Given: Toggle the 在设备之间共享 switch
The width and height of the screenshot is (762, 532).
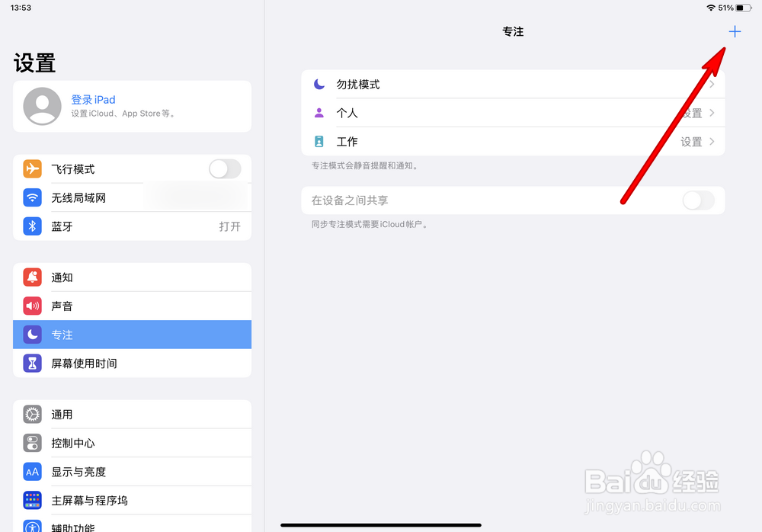Looking at the screenshot, I should pyautogui.click(x=698, y=200).
